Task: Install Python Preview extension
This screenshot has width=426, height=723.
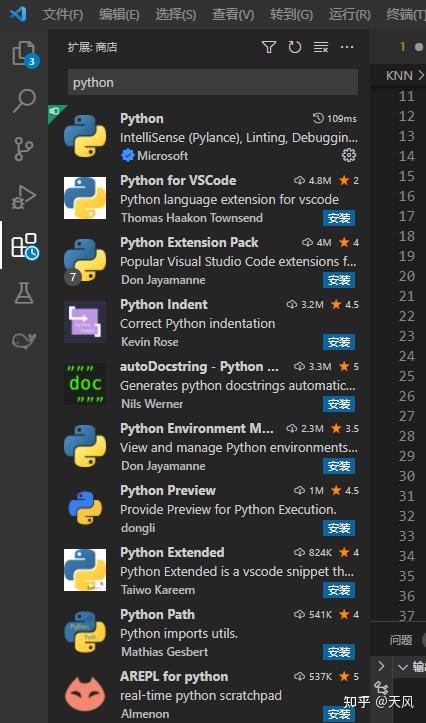Action: pyautogui.click(x=339, y=528)
